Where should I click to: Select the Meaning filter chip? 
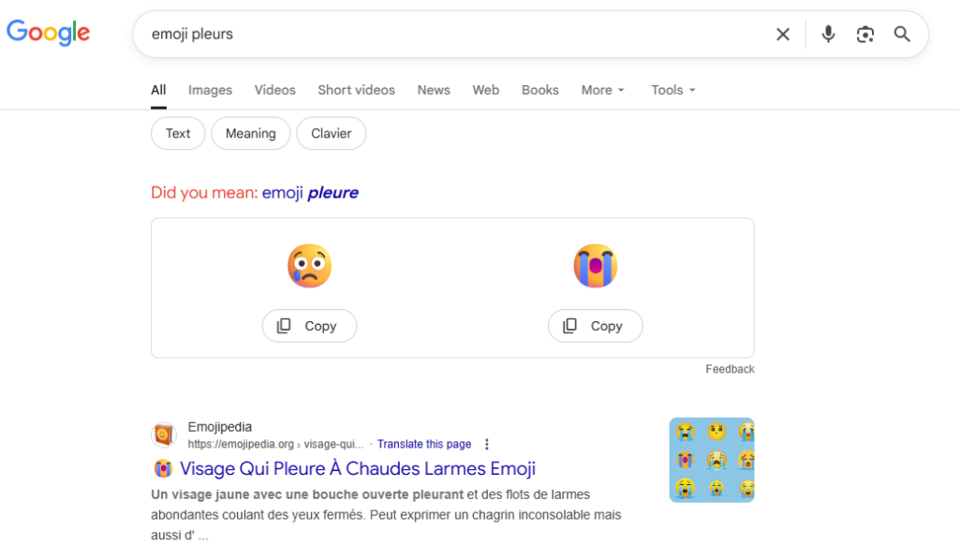tap(250, 133)
